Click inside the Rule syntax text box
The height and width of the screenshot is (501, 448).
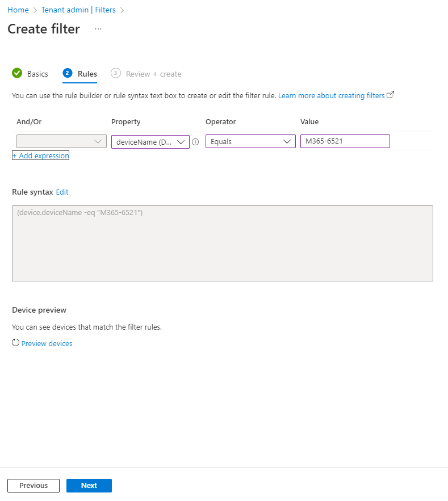222,243
